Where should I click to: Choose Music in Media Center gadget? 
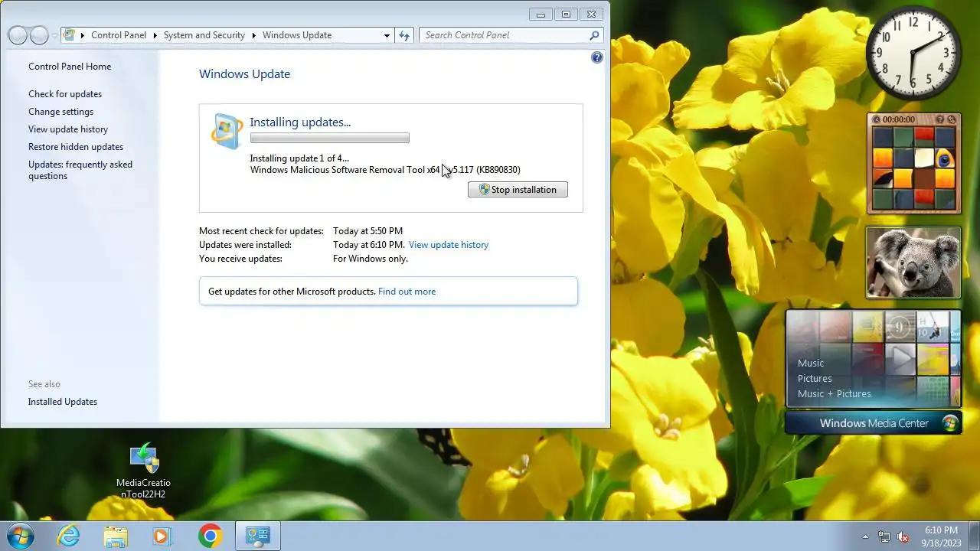coord(811,363)
